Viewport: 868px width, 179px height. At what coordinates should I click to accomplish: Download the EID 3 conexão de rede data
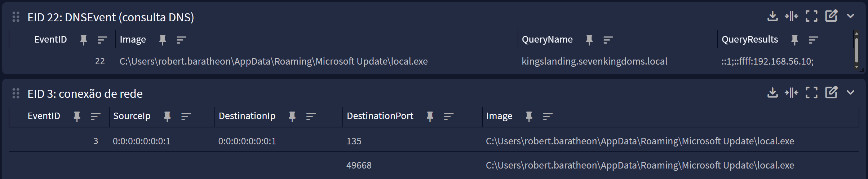[772, 93]
